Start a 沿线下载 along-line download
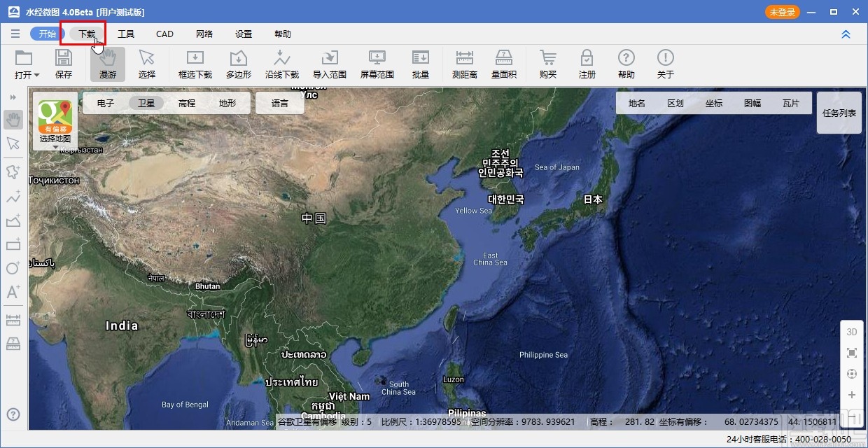The image size is (868, 448). tap(281, 64)
